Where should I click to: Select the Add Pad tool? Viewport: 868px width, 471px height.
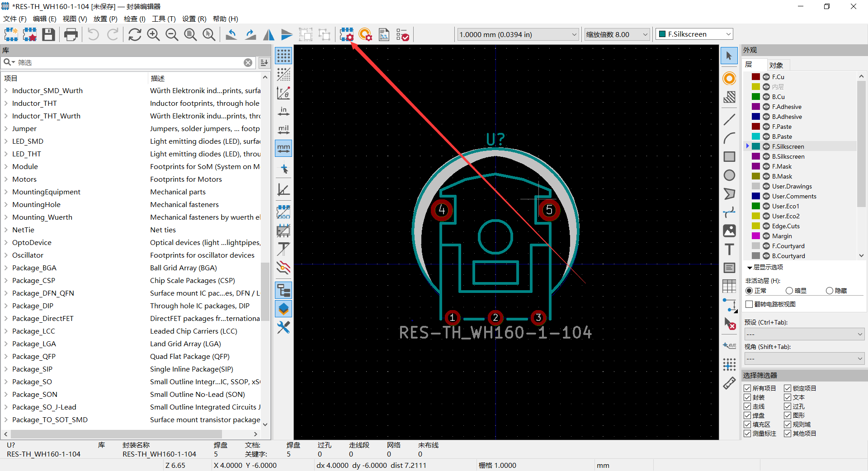[x=729, y=79]
